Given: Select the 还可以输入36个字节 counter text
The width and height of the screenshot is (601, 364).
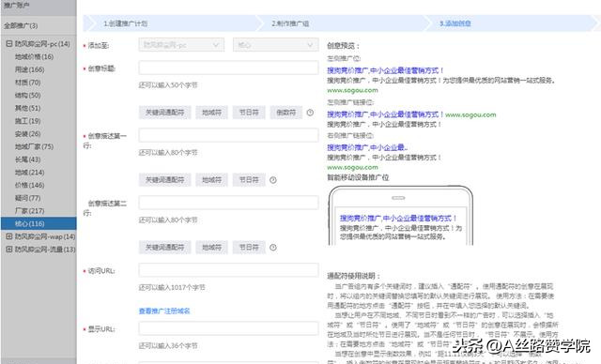Looking at the screenshot, I should [168, 345].
